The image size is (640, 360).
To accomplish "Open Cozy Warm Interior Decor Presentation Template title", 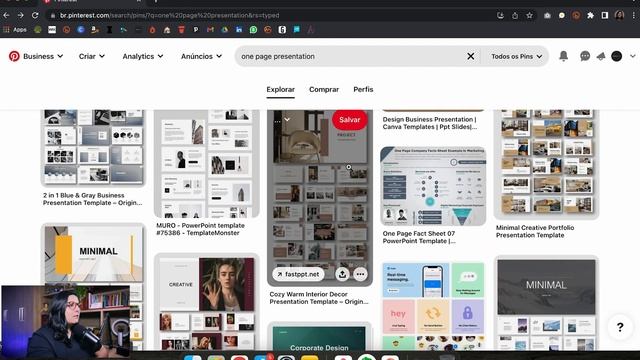I will point(318,298).
